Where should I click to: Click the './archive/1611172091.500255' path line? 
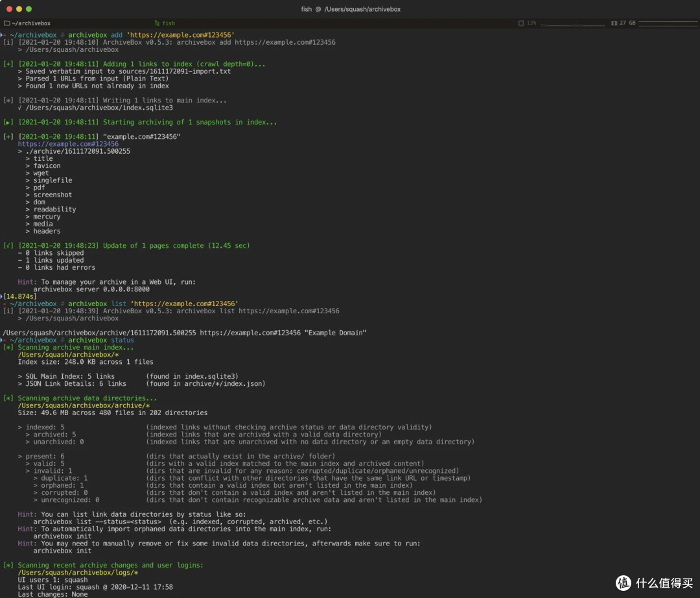74,151
